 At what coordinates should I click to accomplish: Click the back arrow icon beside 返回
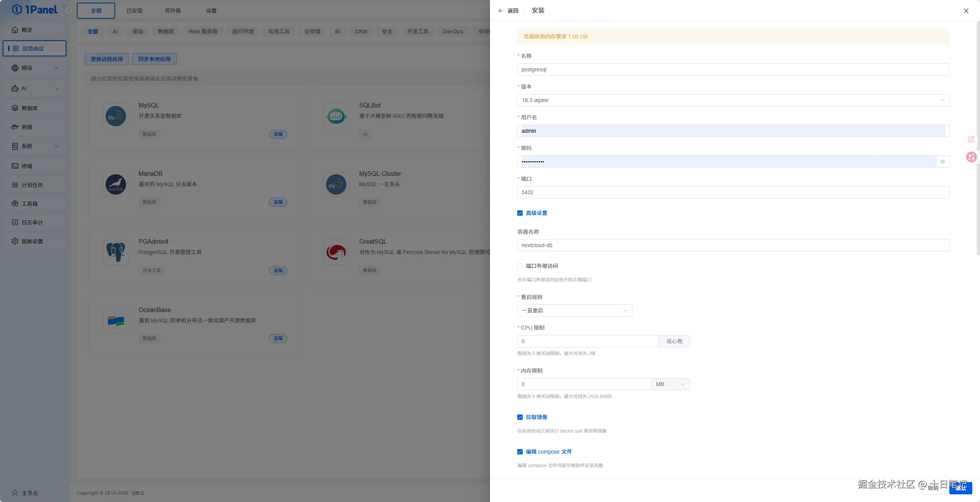coord(500,11)
